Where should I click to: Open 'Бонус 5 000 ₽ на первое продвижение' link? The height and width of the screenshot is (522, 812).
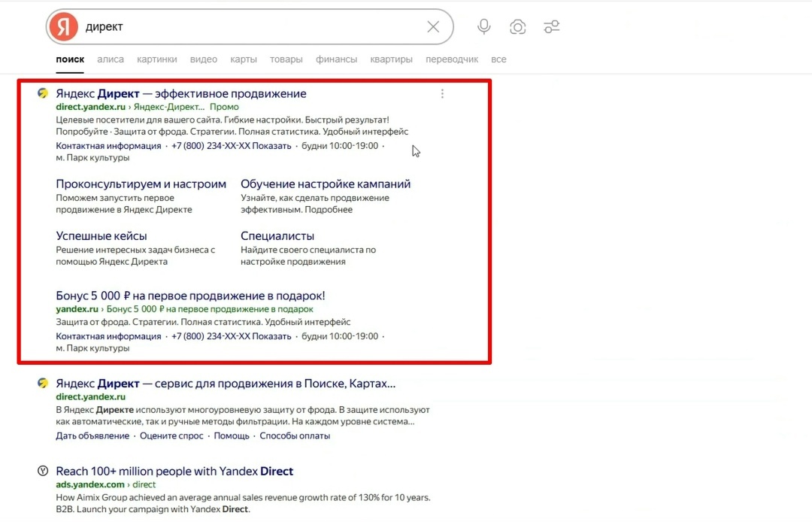click(190, 296)
